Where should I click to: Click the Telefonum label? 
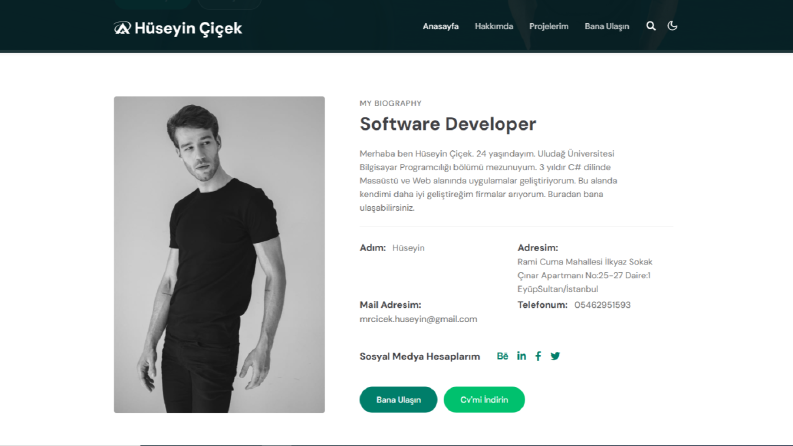pos(542,305)
